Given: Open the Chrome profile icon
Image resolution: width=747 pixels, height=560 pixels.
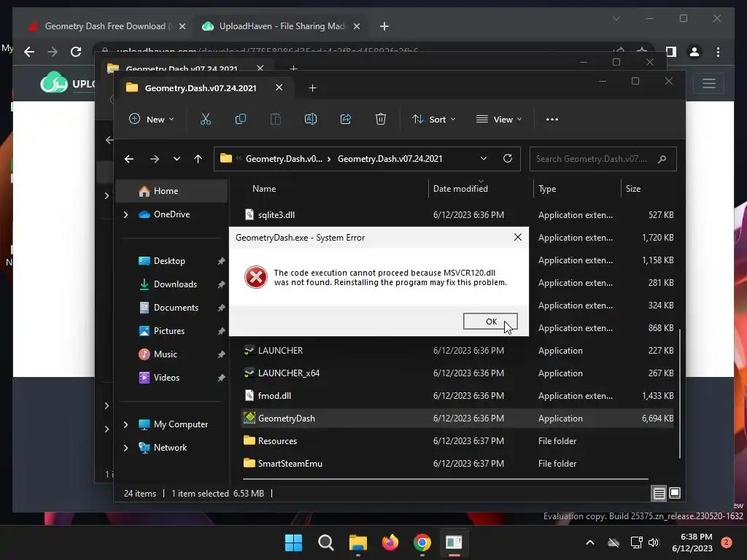Looking at the screenshot, I should (x=694, y=52).
